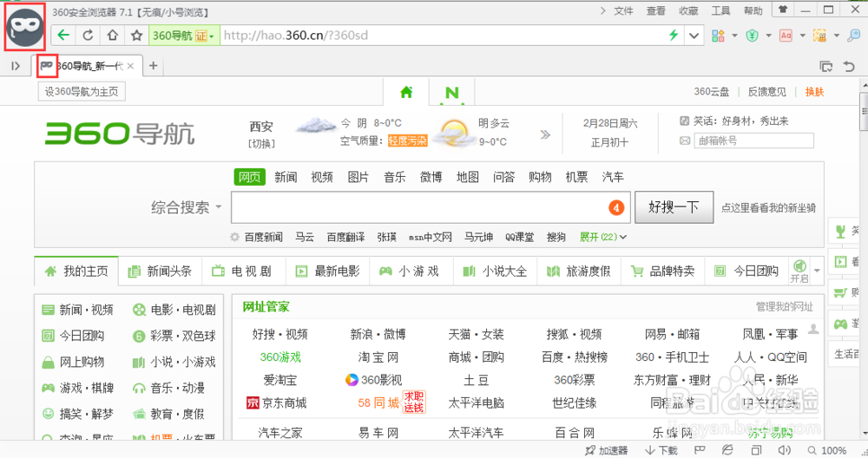The image size is (868, 458).
Task: Select the 新闻 search category
Action: (x=286, y=177)
